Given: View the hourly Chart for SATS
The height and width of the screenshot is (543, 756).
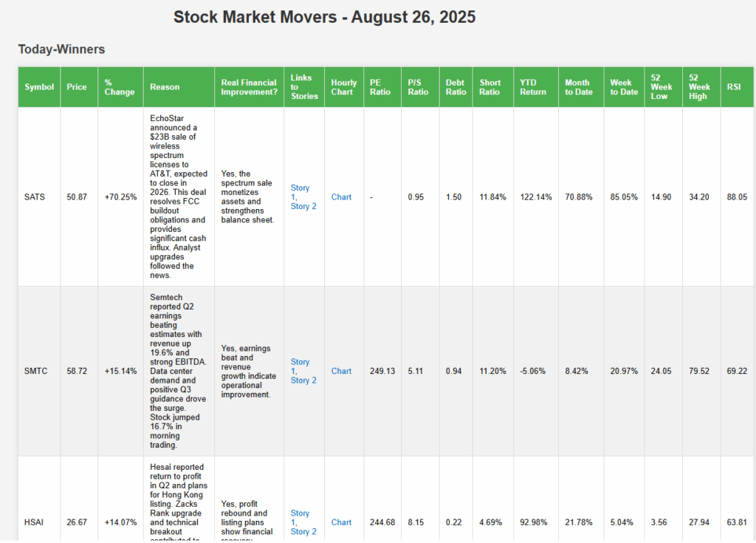Looking at the screenshot, I should point(341,197).
